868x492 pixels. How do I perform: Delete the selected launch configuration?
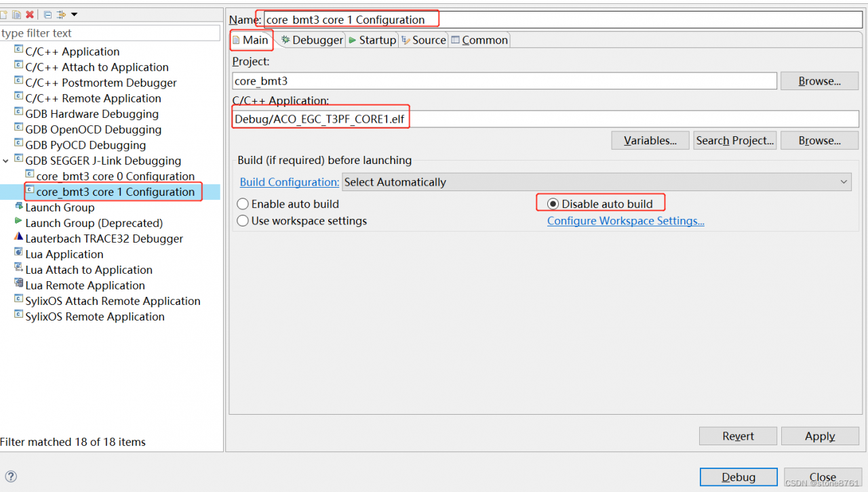coord(30,14)
